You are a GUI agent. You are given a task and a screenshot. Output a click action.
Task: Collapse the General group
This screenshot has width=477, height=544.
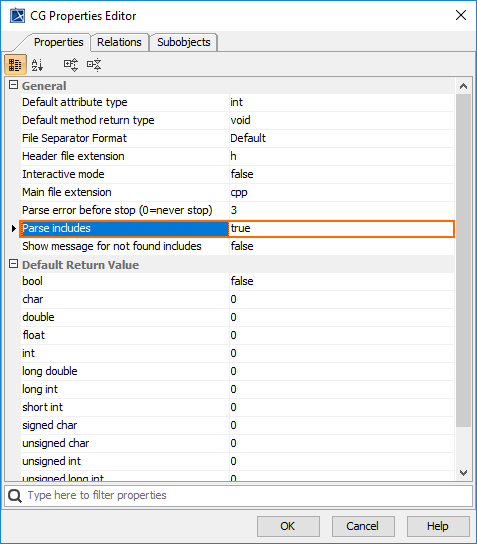pyautogui.click(x=13, y=85)
